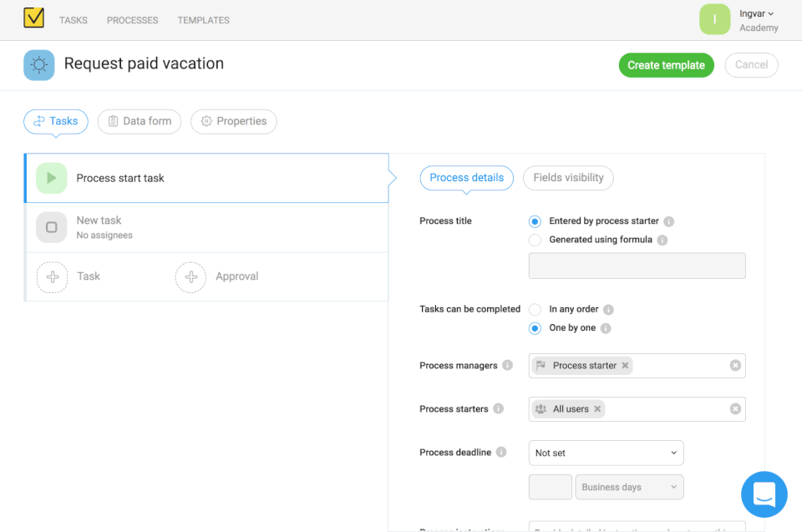The width and height of the screenshot is (802, 532).
Task: Click the sun template icon
Action: point(39,65)
